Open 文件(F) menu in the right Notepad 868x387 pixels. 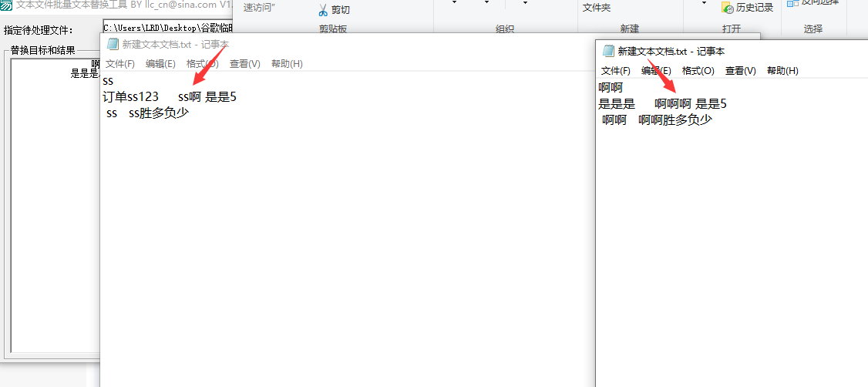(x=616, y=71)
